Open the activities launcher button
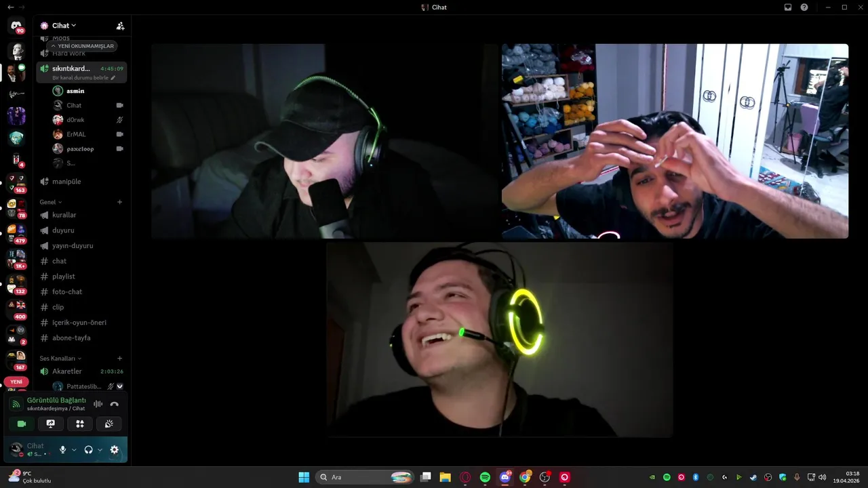The height and width of the screenshot is (488, 868). pyautogui.click(x=80, y=424)
